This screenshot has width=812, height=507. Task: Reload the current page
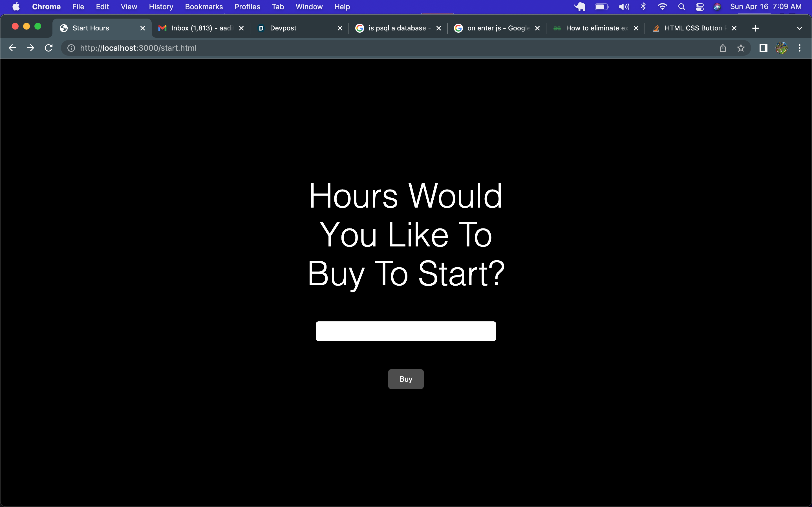click(x=49, y=48)
